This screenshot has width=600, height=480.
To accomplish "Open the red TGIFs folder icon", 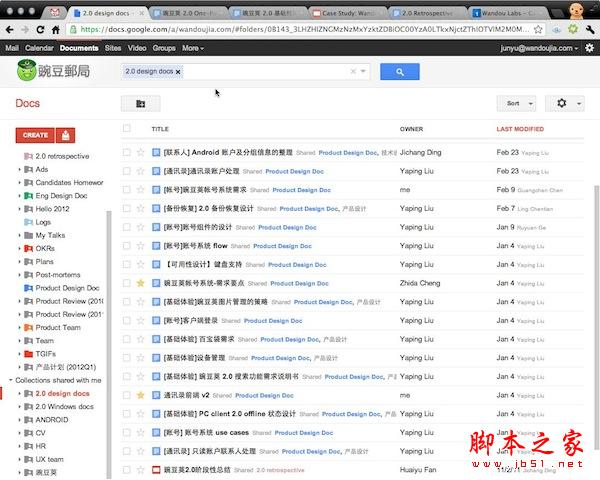I will pyautogui.click(x=28, y=354).
